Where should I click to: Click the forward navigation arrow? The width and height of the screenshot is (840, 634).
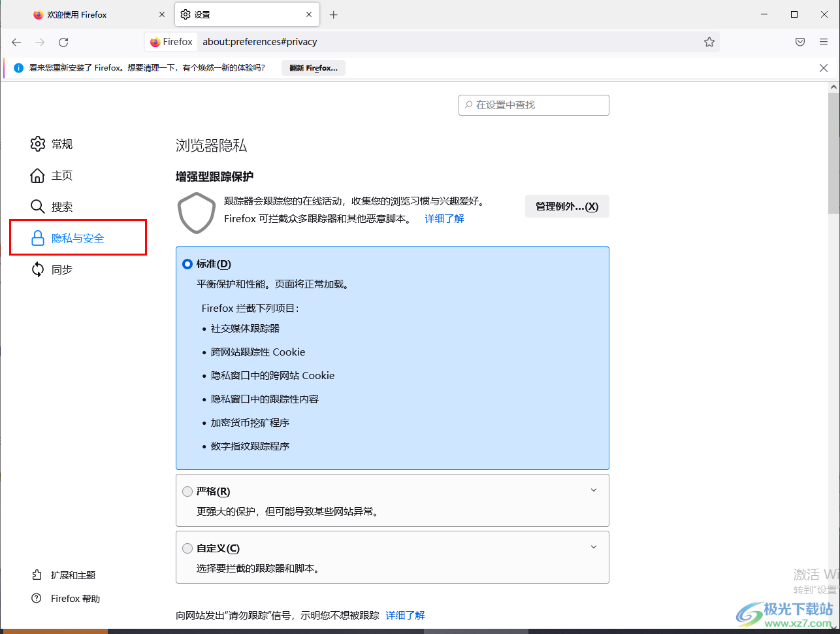40,42
